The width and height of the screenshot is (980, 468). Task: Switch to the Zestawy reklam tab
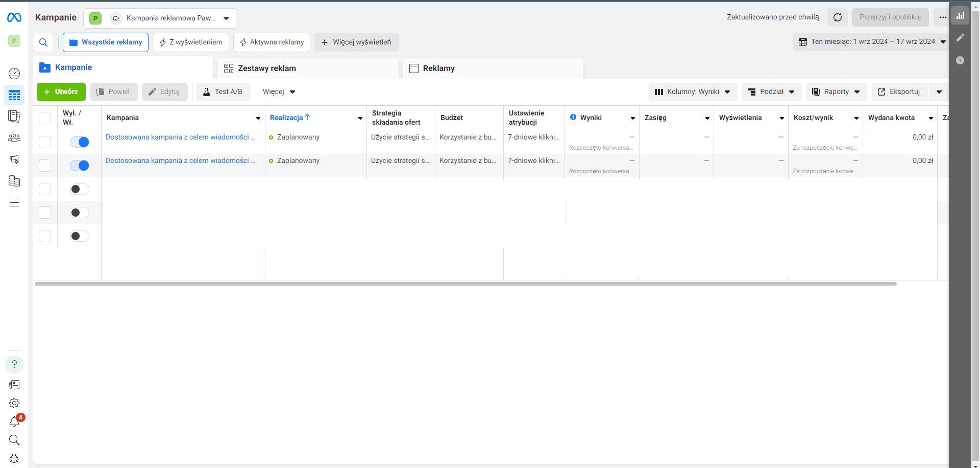click(308, 68)
